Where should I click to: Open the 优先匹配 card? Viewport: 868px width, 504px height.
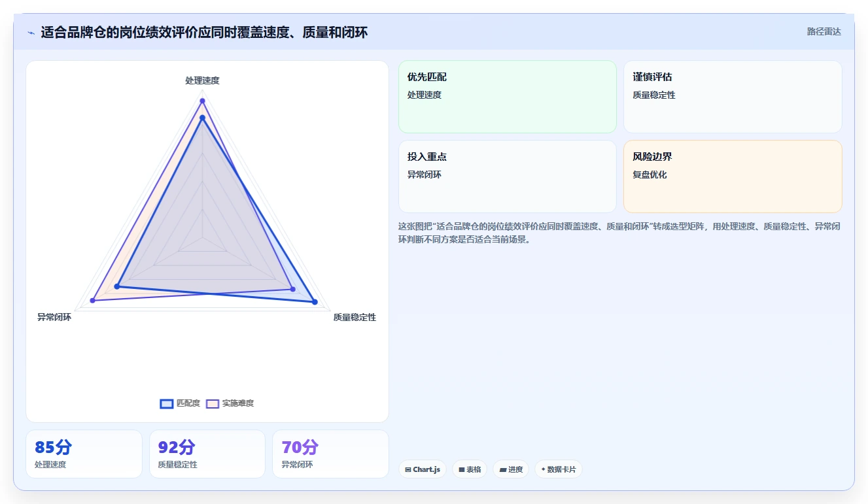pyautogui.click(x=508, y=97)
